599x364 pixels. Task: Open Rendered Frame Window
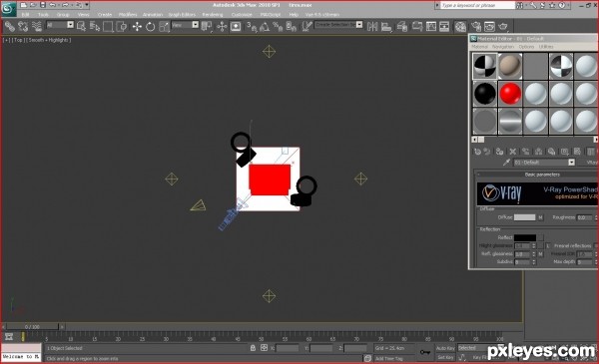point(489,26)
